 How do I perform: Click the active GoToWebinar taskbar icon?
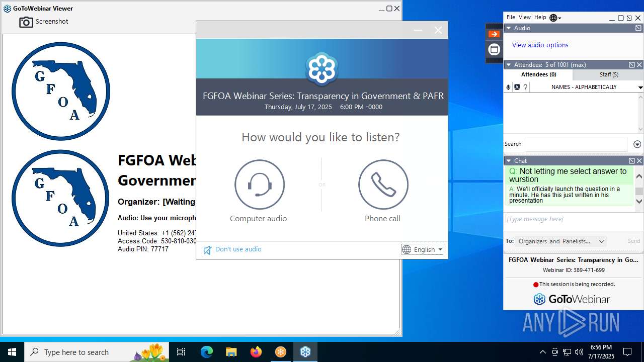(305, 352)
